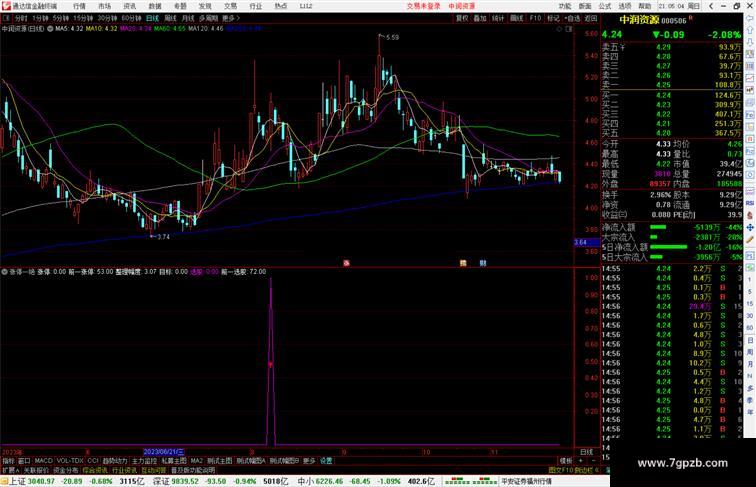
Task: Open the 帮助 help menu
Action: (x=645, y=6)
